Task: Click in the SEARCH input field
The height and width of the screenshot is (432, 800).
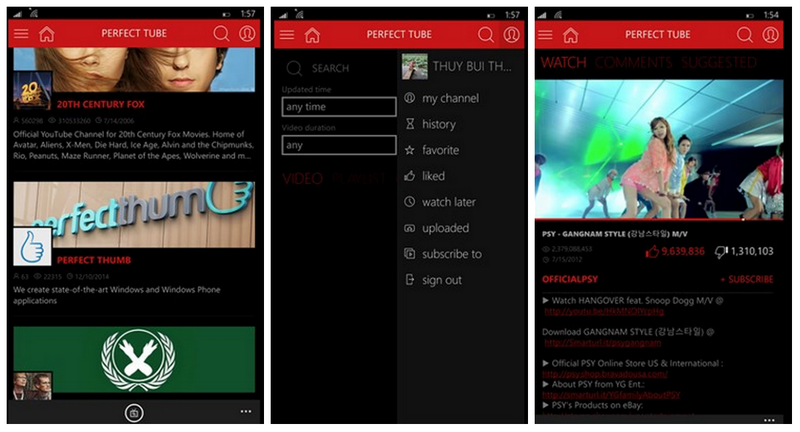Action: coord(331,68)
